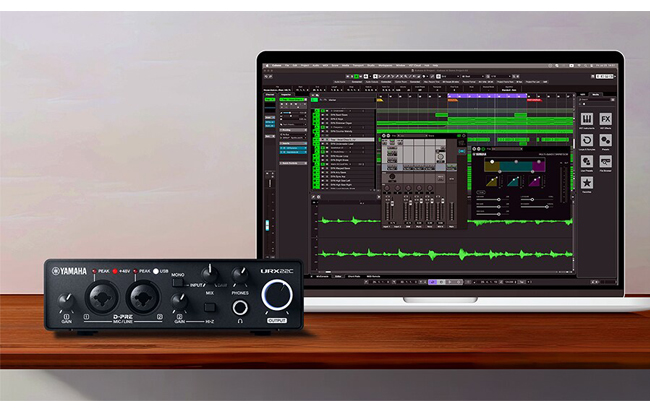Image resolution: width=650 pixels, height=412 pixels.
Task: Open the Presets tile in Media rack
Action: click(x=606, y=140)
